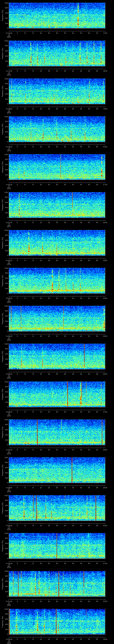Click the 14:23:00 start time label
The width and height of the screenshot is (114, 644).
[9, 298]
